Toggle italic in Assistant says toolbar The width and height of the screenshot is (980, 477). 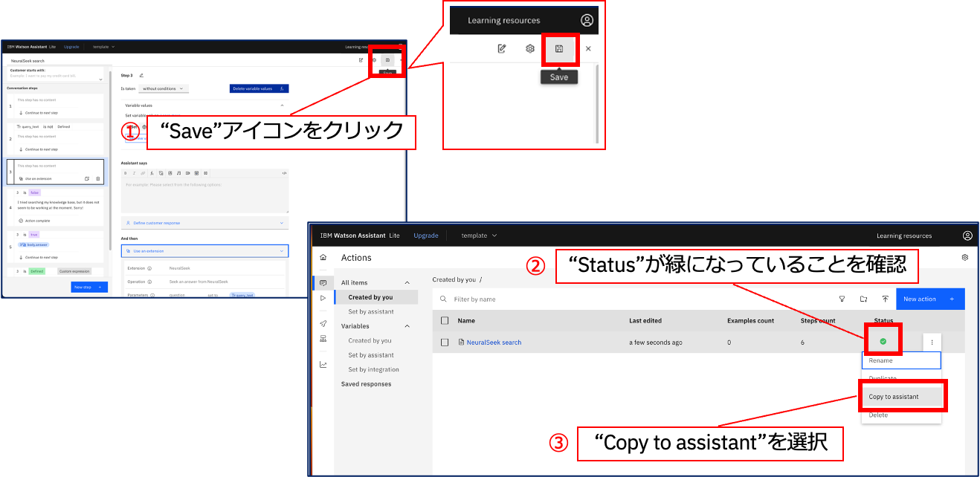[x=134, y=173]
